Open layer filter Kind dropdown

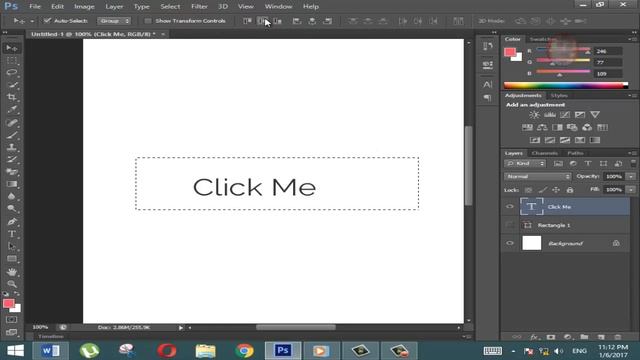(x=525, y=163)
